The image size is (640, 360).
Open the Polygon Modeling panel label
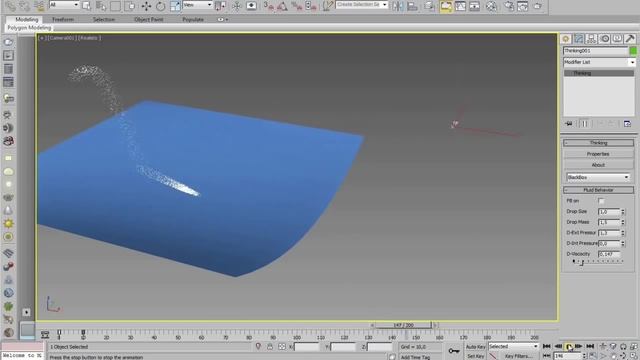(x=29, y=28)
